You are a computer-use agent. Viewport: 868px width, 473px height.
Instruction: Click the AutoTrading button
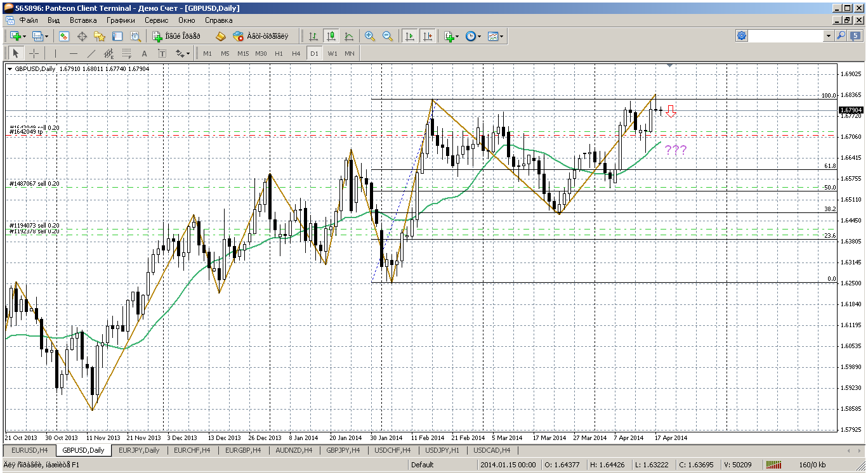pyautogui.click(x=261, y=36)
